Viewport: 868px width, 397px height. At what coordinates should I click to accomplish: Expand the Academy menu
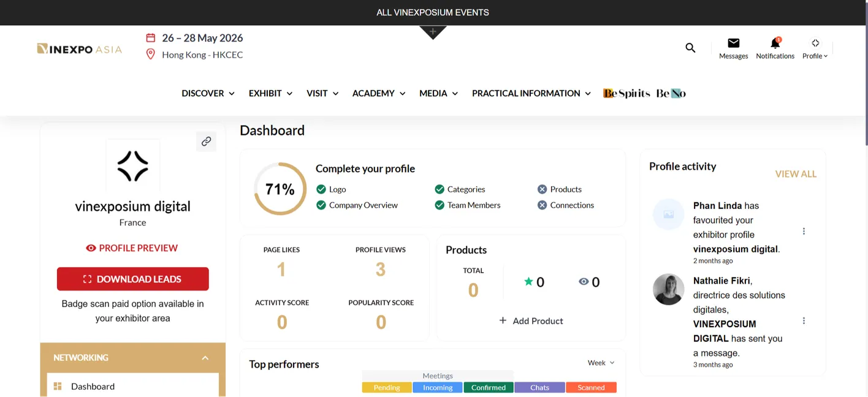[379, 93]
